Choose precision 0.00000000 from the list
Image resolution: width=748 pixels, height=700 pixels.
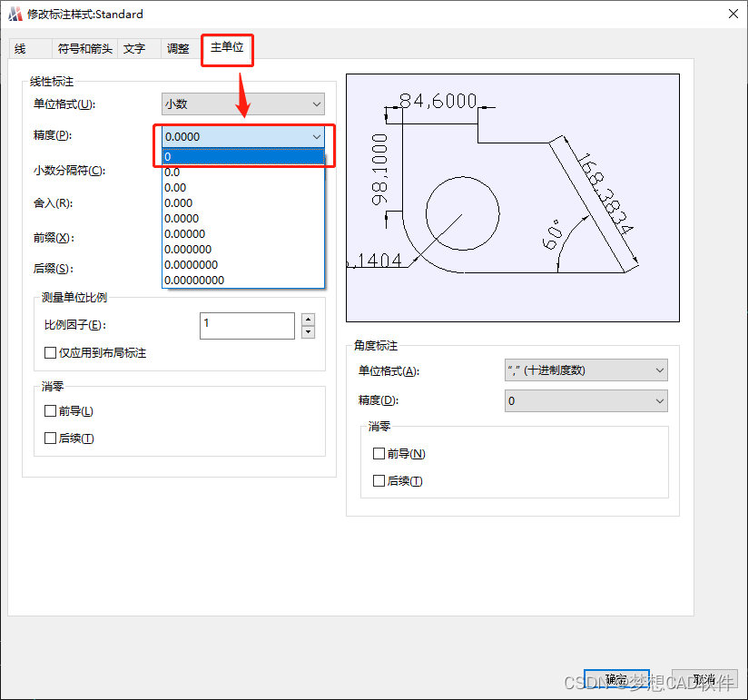pyautogui.click(x=242, y=281)
